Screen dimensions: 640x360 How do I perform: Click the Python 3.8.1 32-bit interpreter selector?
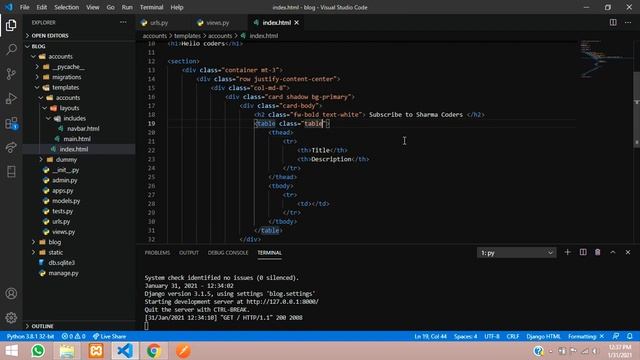(x=31, y=336)
